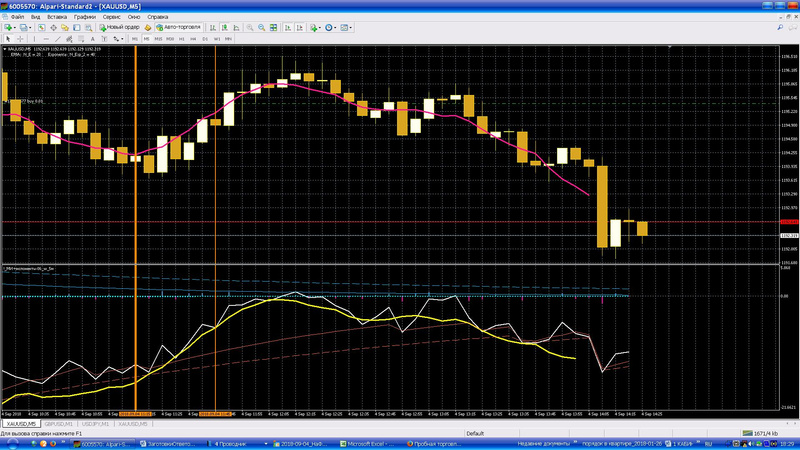This screenshot has width=800, height=450.
Task: Open the Файл menu
Action: coord(16,17)
